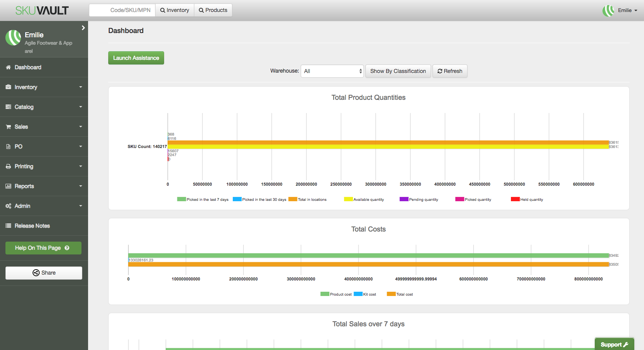
Task: Click the 'SKU Count: 140217' label
Action: tap(147, 146)
